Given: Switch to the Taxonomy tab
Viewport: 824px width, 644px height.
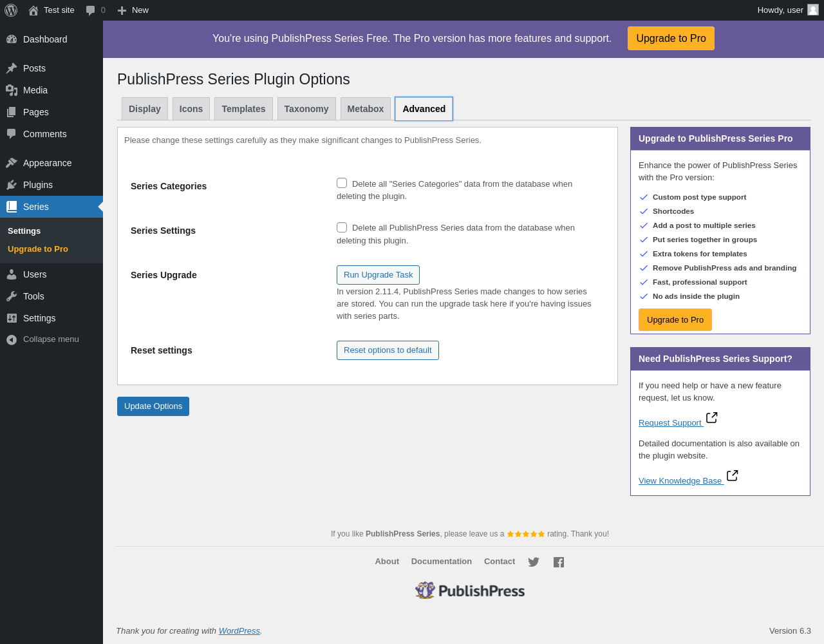Looking at the screenshot, I should pyautogui.click(x=306, y=109).
